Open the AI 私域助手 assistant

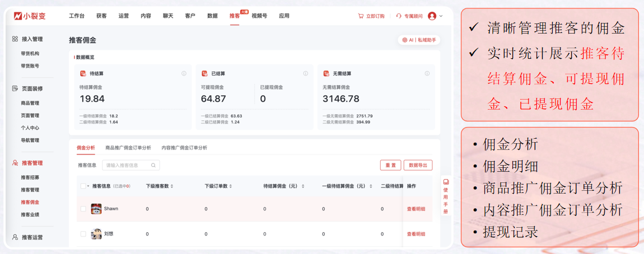point(419,40)
